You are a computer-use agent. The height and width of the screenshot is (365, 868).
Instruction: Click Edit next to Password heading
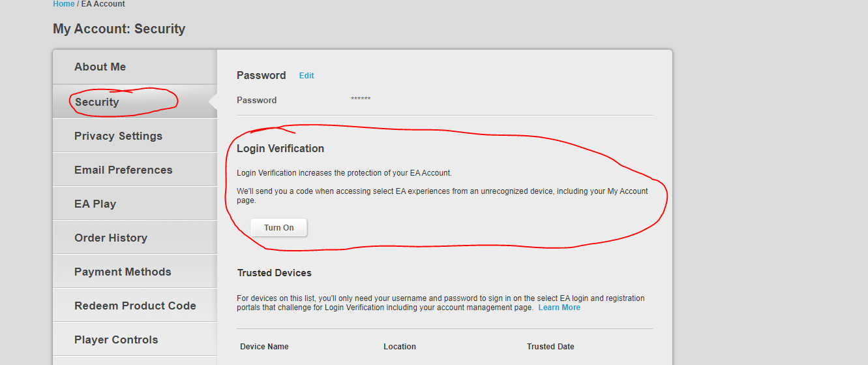tap(307, 76)
